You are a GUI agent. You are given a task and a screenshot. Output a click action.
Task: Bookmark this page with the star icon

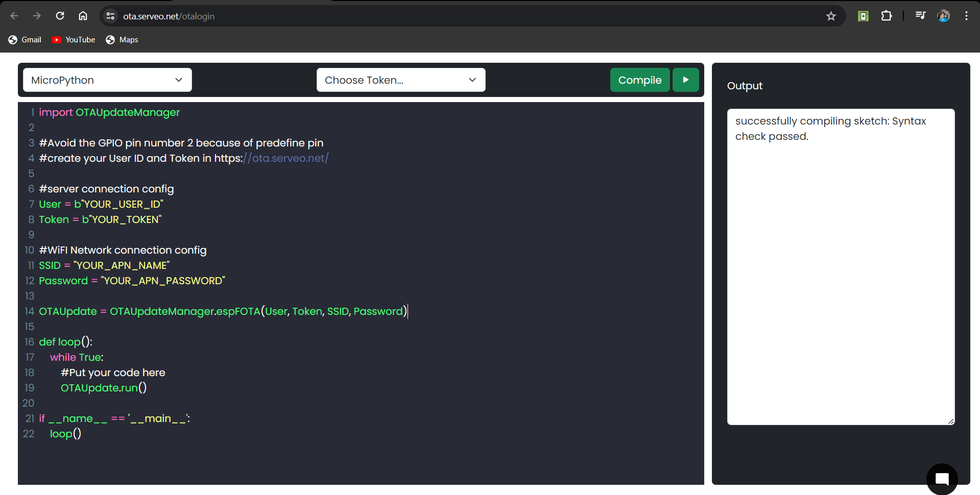(831, 16)
